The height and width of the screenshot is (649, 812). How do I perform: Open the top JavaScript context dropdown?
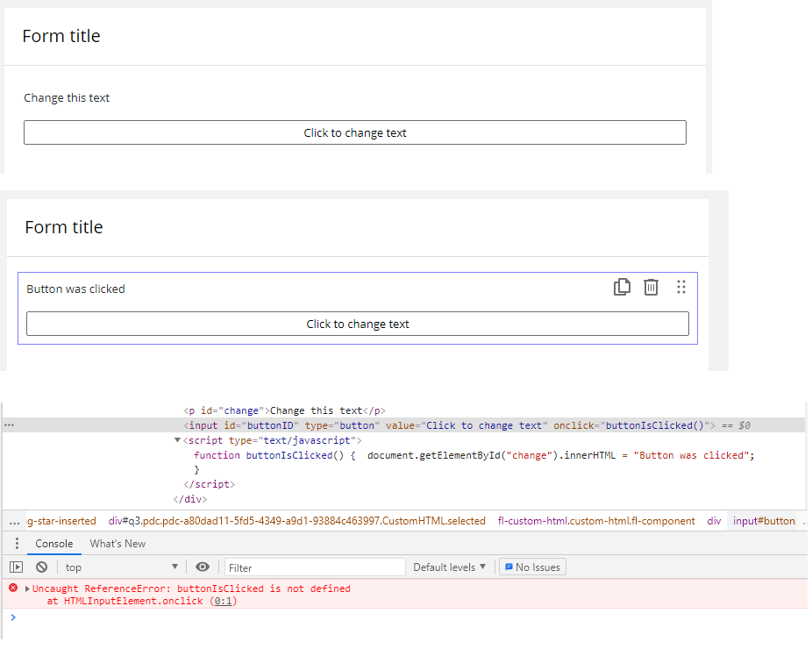click(122, 567)
